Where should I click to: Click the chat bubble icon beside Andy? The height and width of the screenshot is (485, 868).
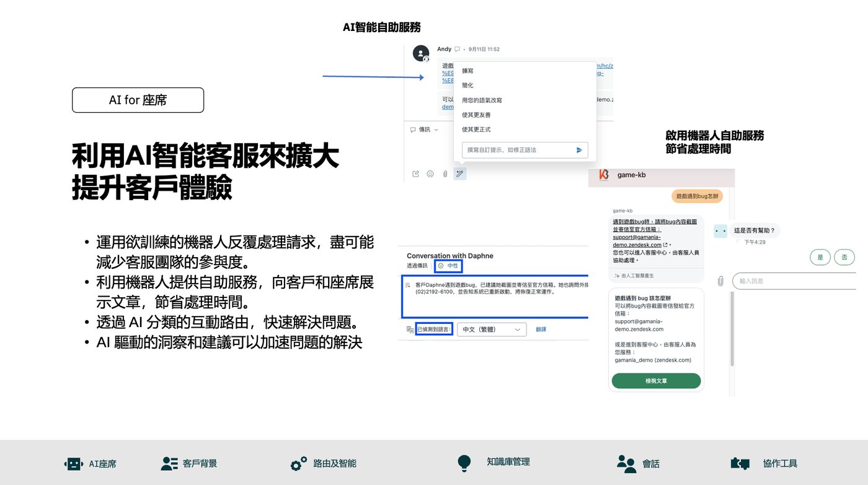point(458,49)
